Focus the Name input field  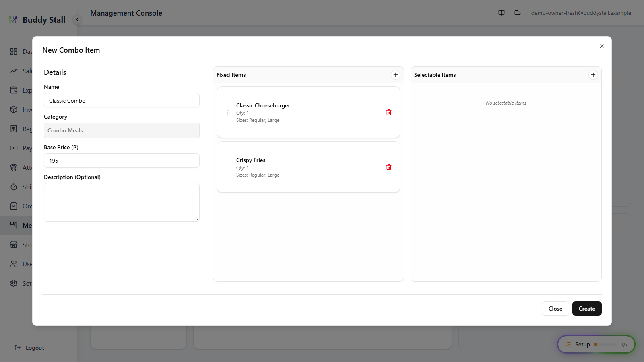coord(122,100)
